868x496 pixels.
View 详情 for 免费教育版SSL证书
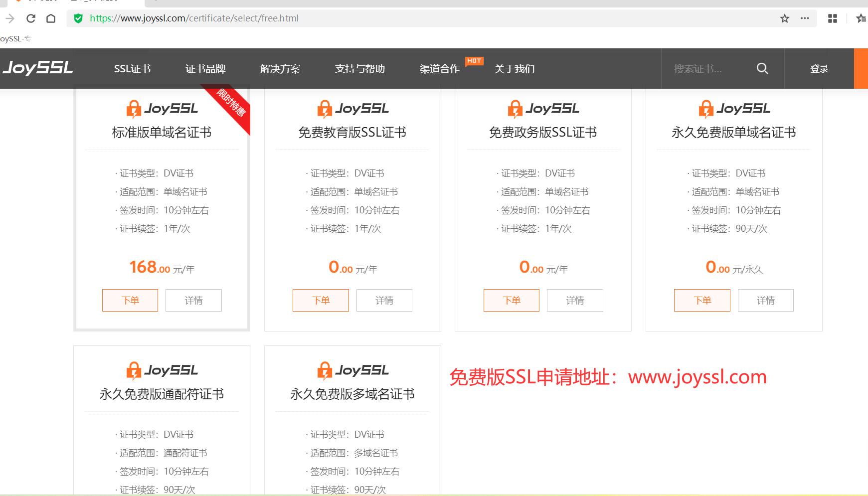click(x=384, y=300)
